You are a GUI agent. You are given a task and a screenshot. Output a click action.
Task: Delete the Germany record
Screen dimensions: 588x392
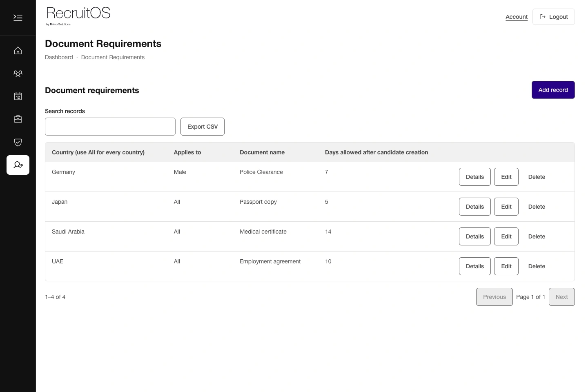tap(537, 177)
